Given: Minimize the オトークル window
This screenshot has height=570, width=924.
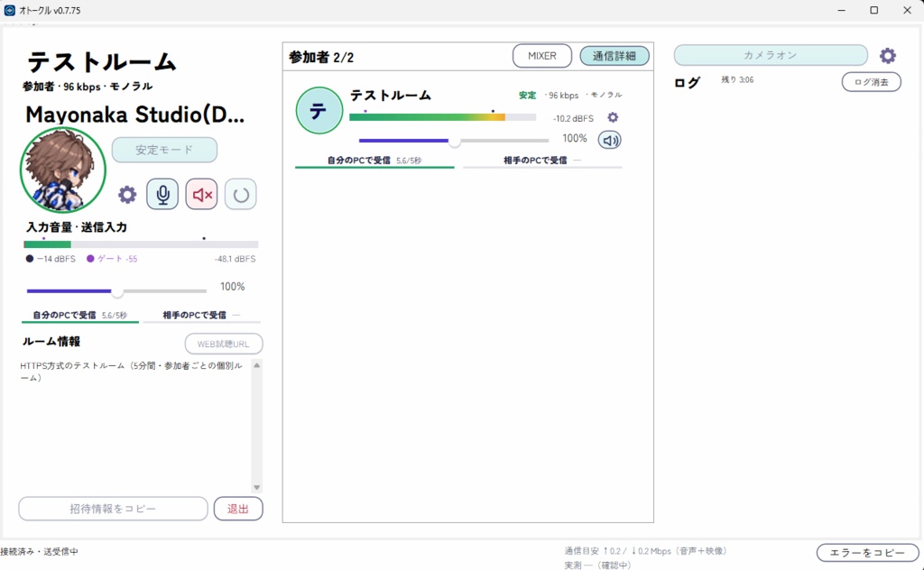Looking at the screenshot, I should point(842,10).
